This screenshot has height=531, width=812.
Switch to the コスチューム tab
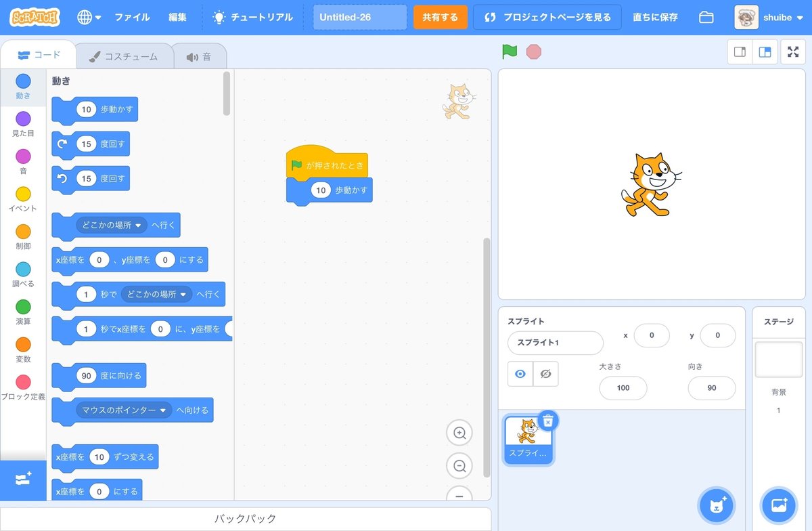point(123,56)
